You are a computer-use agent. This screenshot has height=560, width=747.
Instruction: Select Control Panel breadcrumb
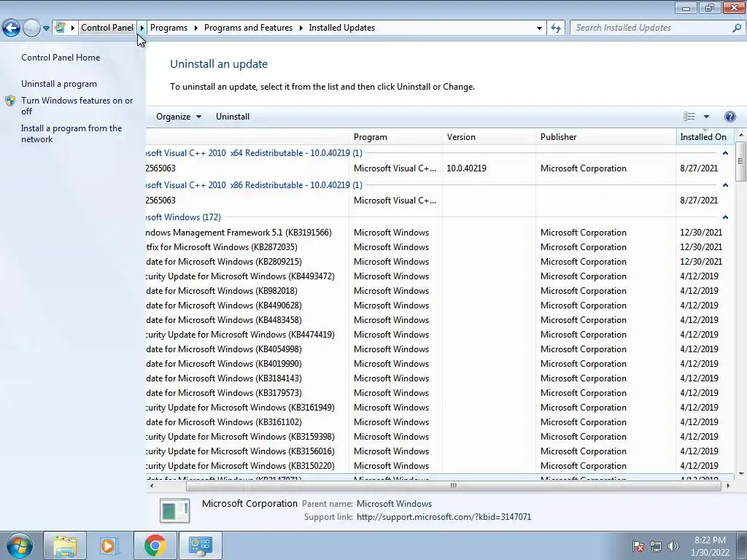coord(107,28)
